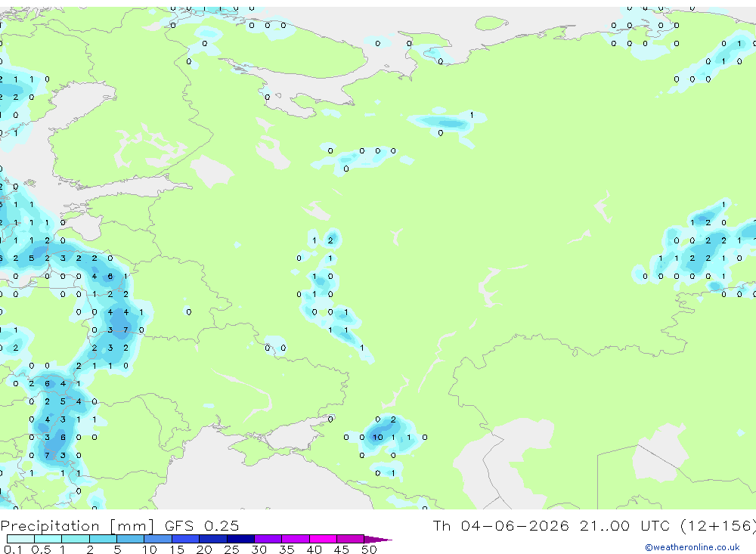Click the 0.5–1 mm legend color segment
The height and width of the screenshot is (554, 756).
click(x=48, y=539)
